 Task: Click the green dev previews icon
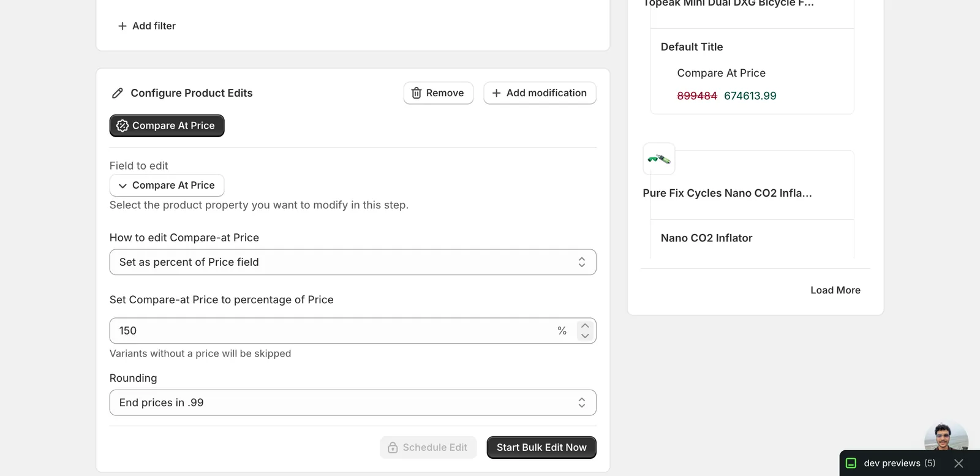click(x=851, y=463)
